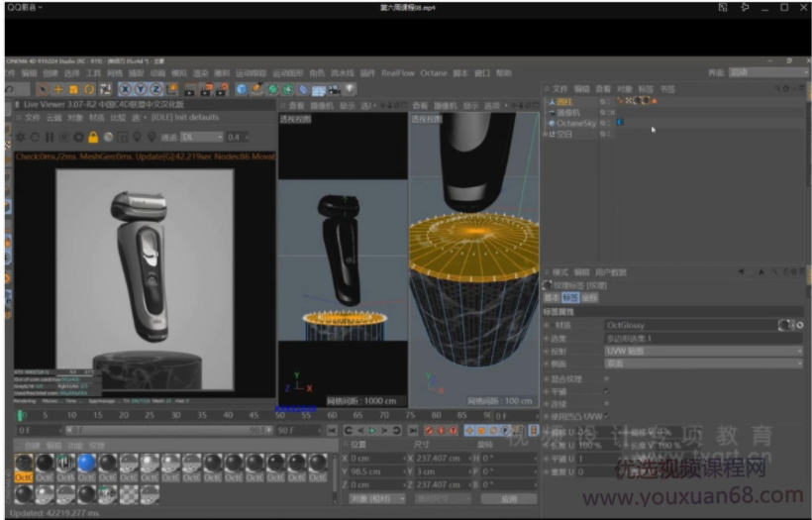Select the Move tool in top toolbar

click(57, 89)
